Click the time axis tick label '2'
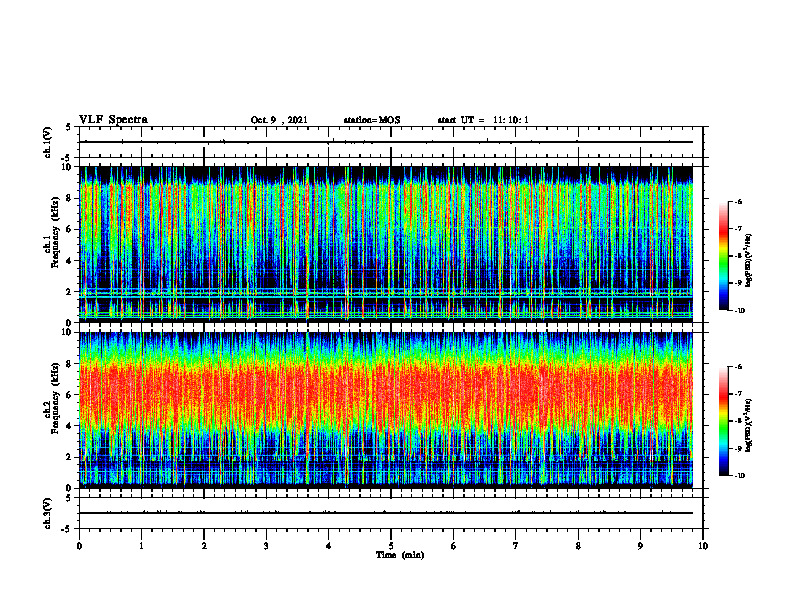The height and width of the screenshot is (612, 792). [204, 546]
